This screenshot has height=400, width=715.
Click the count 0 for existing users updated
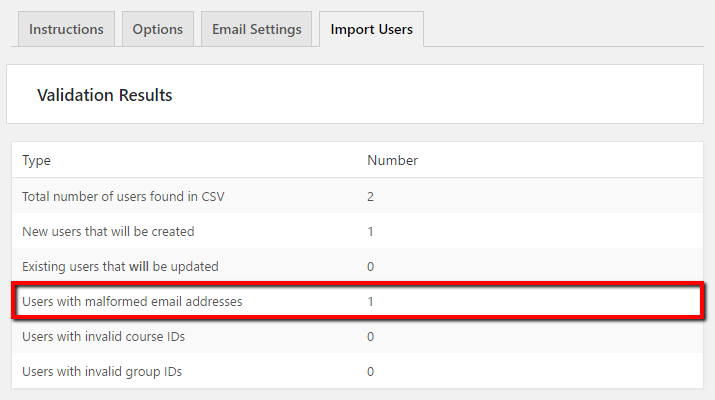pyautogui.click(x=371, y=266)
